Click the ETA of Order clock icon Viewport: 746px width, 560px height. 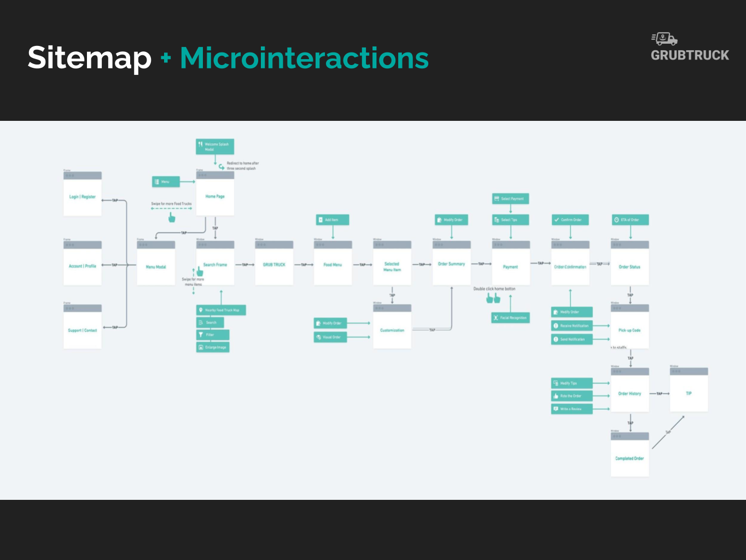tap(616, 220)
